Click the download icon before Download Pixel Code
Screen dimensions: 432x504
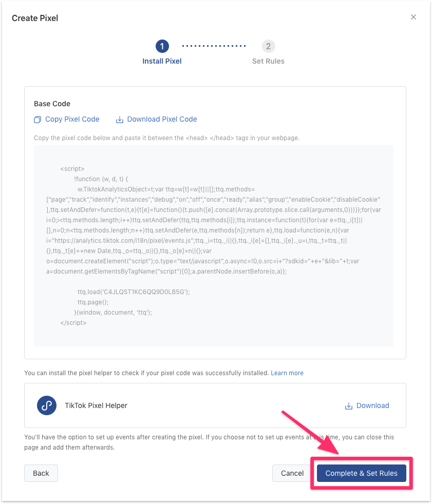pos(120,120)
